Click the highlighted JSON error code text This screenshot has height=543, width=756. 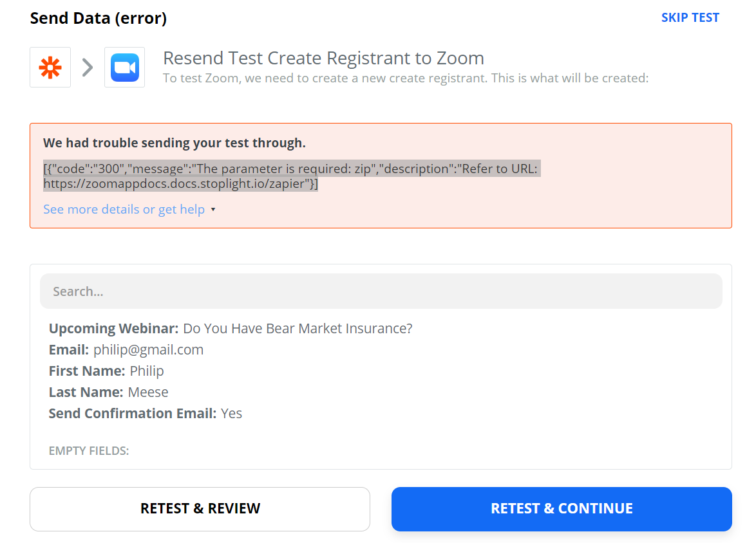pyautogui.click(x=290, y=169)
